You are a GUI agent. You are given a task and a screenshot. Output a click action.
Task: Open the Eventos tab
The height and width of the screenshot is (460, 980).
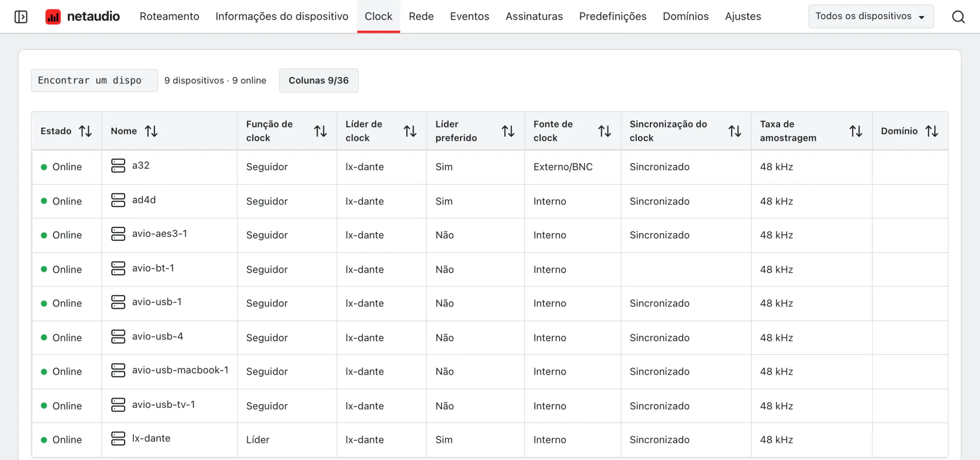click(469, 16)
